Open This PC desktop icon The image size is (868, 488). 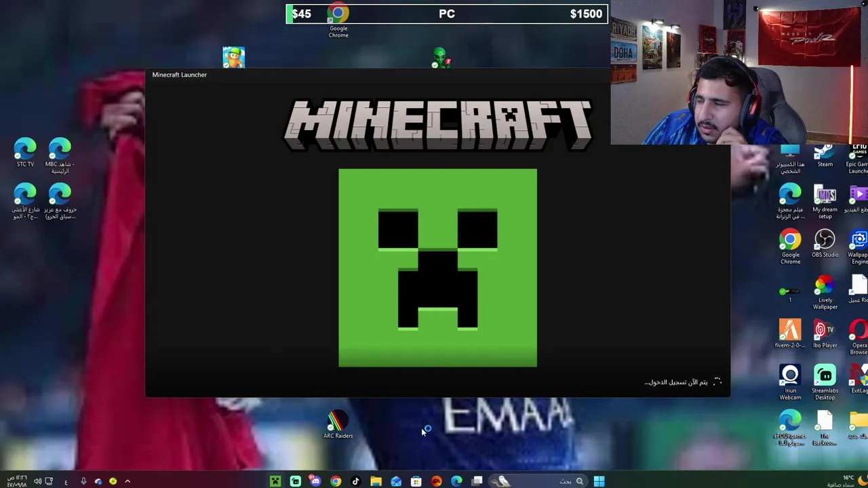[x=790, y=159]
